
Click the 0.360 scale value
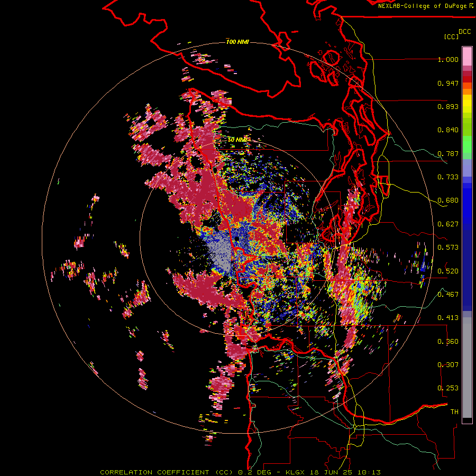[448, 342]
